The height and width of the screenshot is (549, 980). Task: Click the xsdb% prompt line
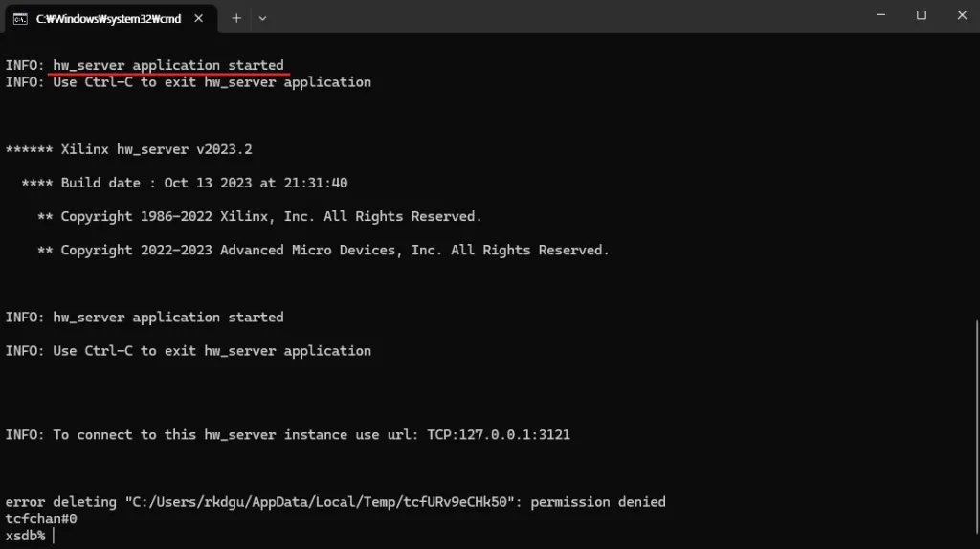(26, 536)
